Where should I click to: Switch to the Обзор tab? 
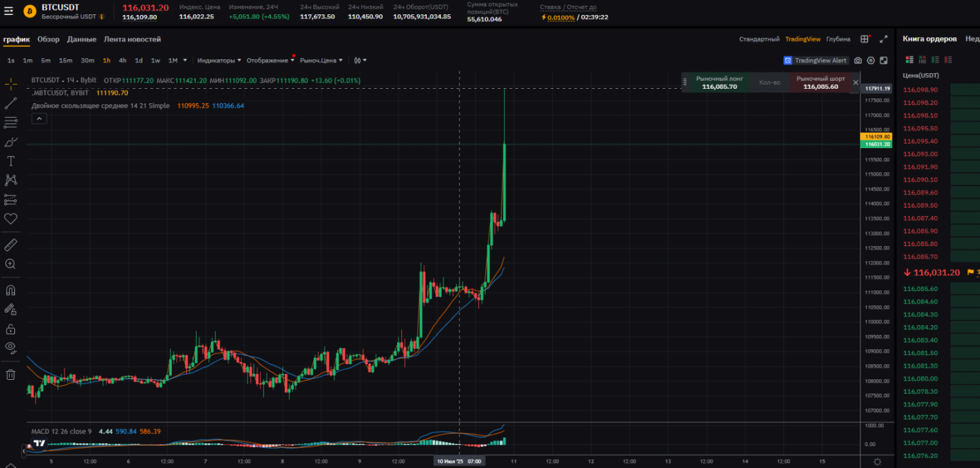pos(48,39)
